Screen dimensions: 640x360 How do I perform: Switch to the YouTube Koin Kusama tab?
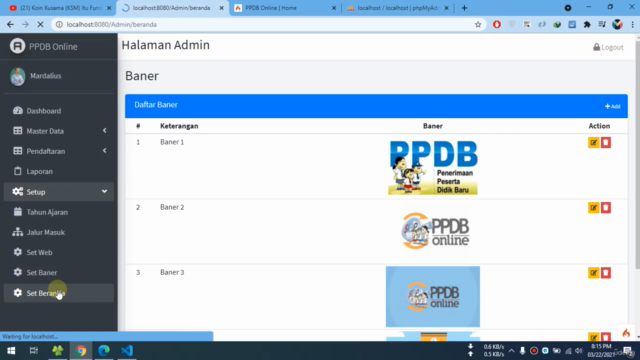coord(59,8)
